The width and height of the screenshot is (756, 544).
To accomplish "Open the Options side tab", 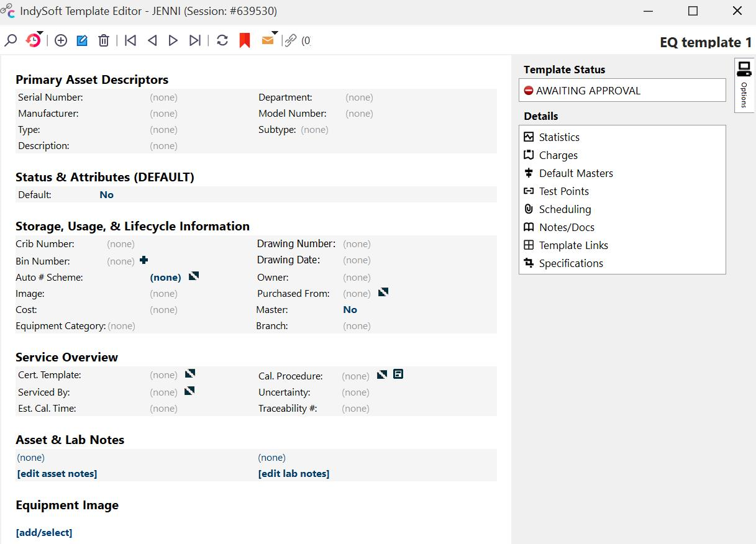I will tap(744, 85).
